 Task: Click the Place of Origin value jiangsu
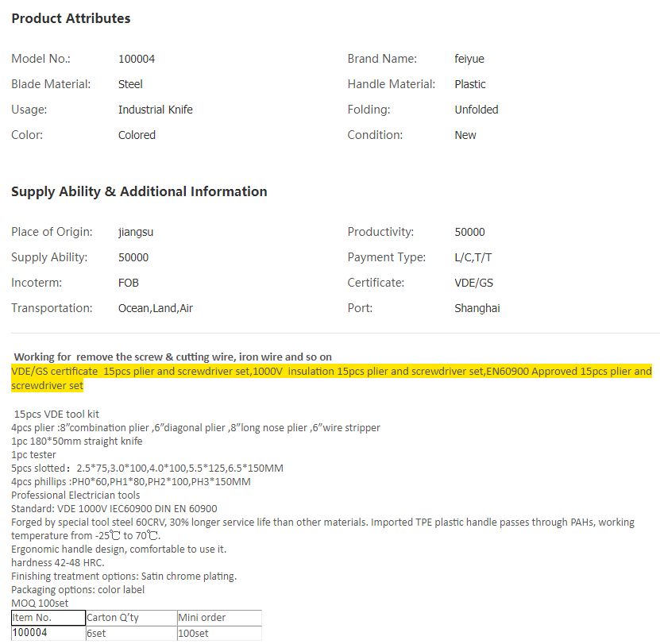137,232
